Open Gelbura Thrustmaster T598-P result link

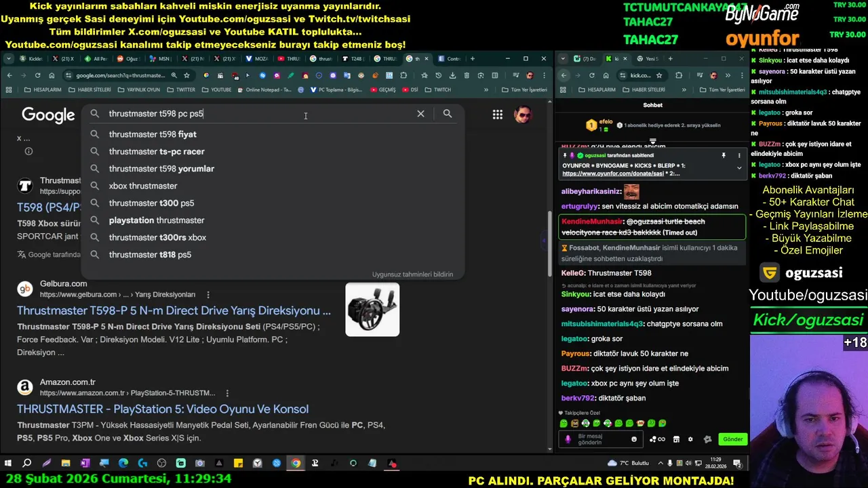pos(174,310)
